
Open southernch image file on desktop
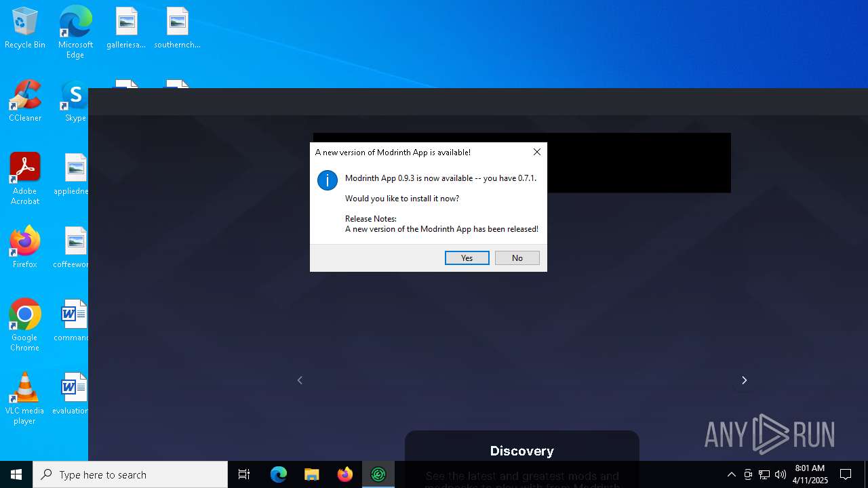click(x=177, y=28)
